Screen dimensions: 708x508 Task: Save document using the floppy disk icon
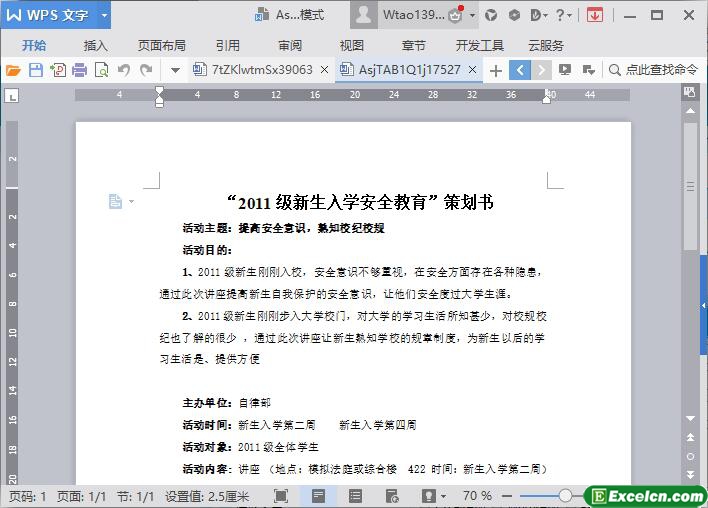[x=36, y=70]
